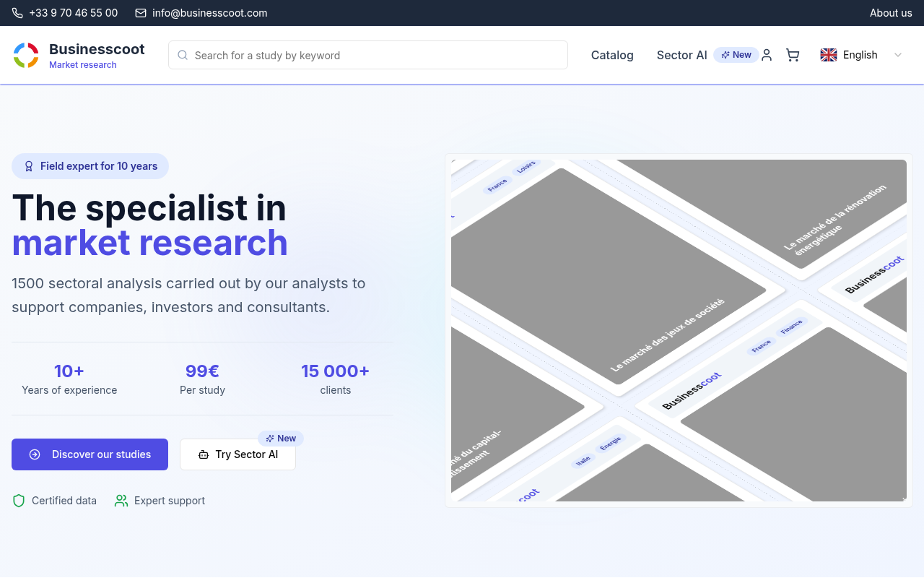Click the Certified data shield icon
Image resolution: width=924 pixels, height=578 pixels.
pyautogui.click(x=19, y=501)
